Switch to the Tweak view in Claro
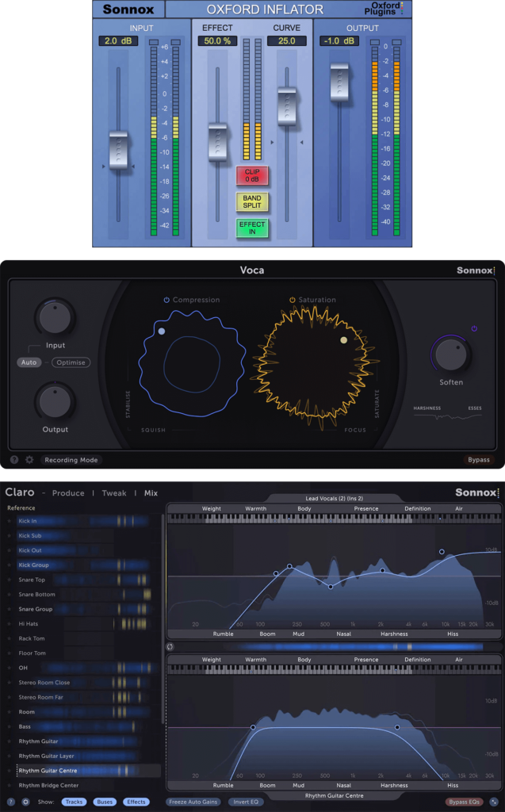505x812 pixels. click(x=114, y=493)
